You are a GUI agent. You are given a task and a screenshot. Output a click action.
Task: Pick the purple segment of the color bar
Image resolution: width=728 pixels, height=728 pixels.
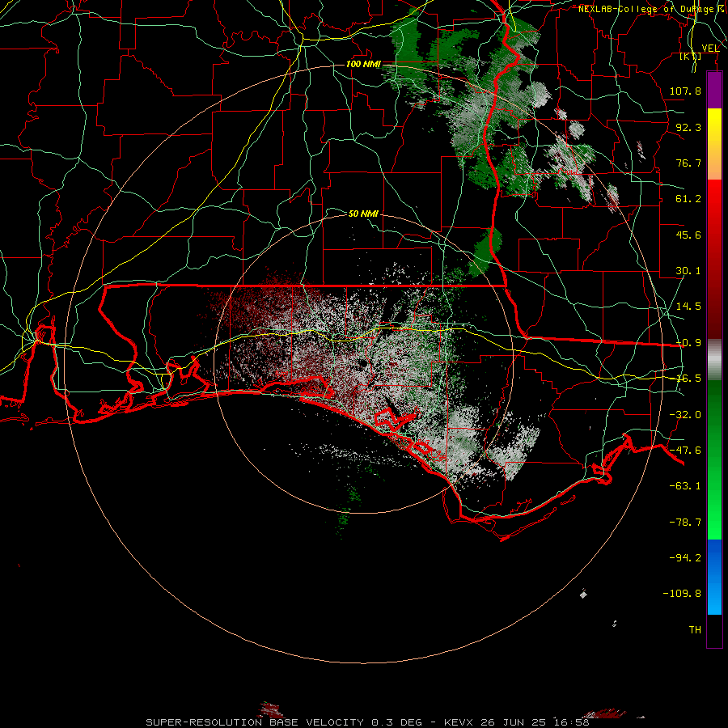coord(714,90)
